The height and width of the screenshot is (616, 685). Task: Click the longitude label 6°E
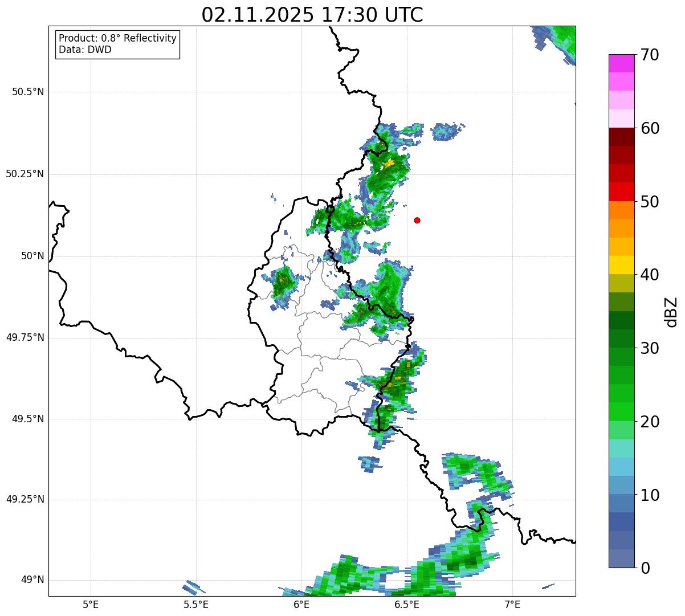pos(301,604)
